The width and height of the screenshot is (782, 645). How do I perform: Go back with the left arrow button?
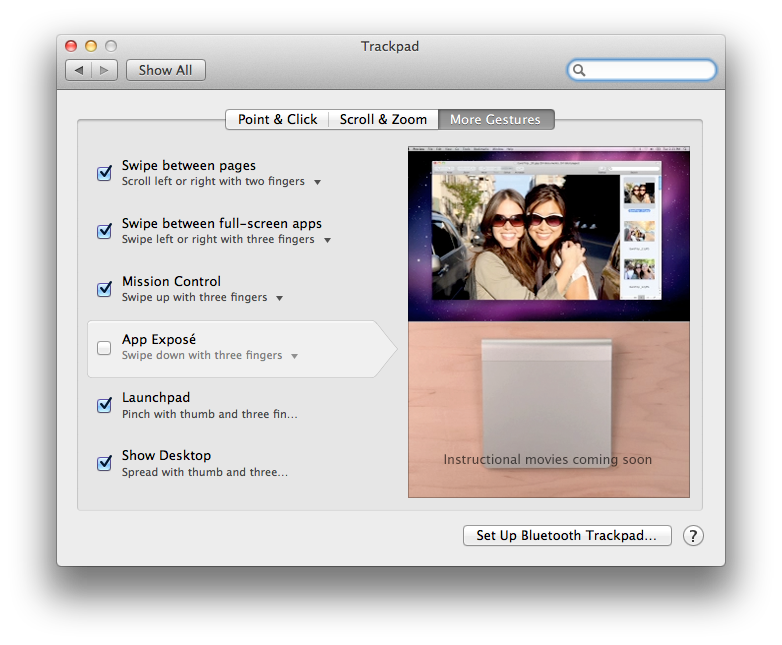click(79, 70)
